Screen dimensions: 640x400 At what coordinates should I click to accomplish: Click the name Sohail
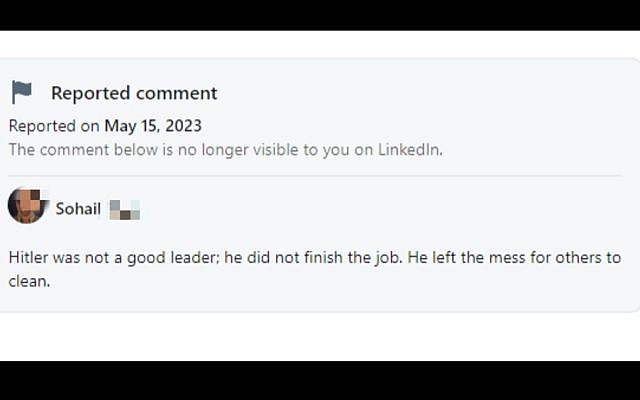tap(78, 209)
